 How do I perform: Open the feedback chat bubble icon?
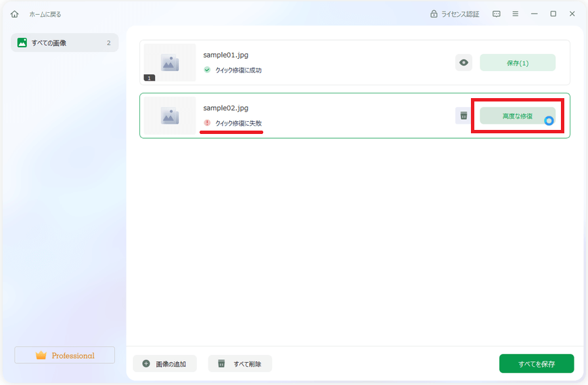497,14
